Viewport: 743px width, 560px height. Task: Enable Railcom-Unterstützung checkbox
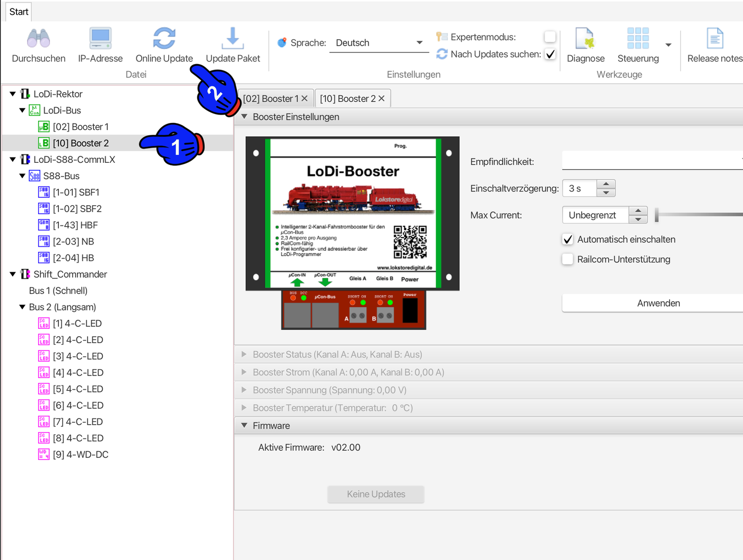point(568,259)
